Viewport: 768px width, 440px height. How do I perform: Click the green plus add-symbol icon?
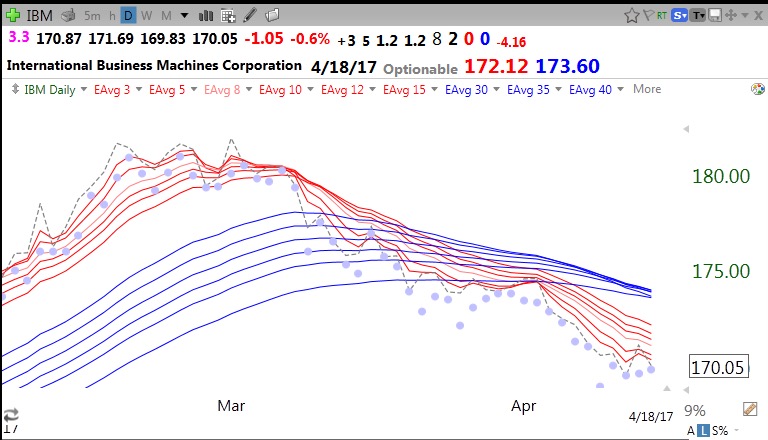point(13,16)
